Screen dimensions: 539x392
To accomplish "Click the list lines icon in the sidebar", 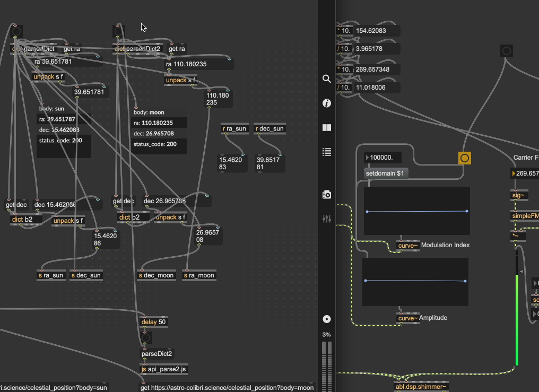I will pos(327,152).
